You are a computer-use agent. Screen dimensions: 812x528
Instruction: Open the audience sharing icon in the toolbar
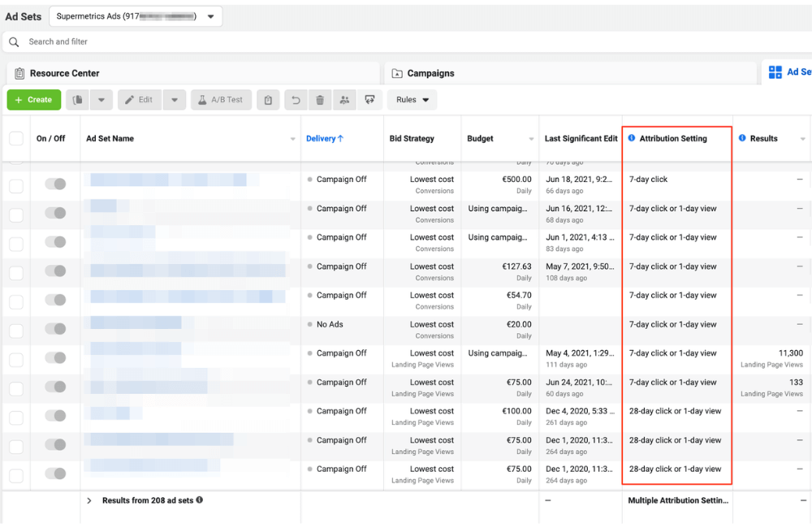point(345,99)
